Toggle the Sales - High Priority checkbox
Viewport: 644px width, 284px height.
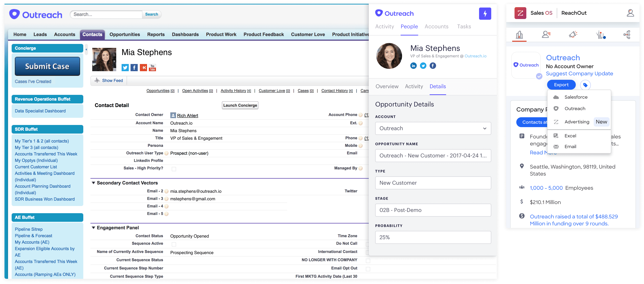click(x=174, y=169)
